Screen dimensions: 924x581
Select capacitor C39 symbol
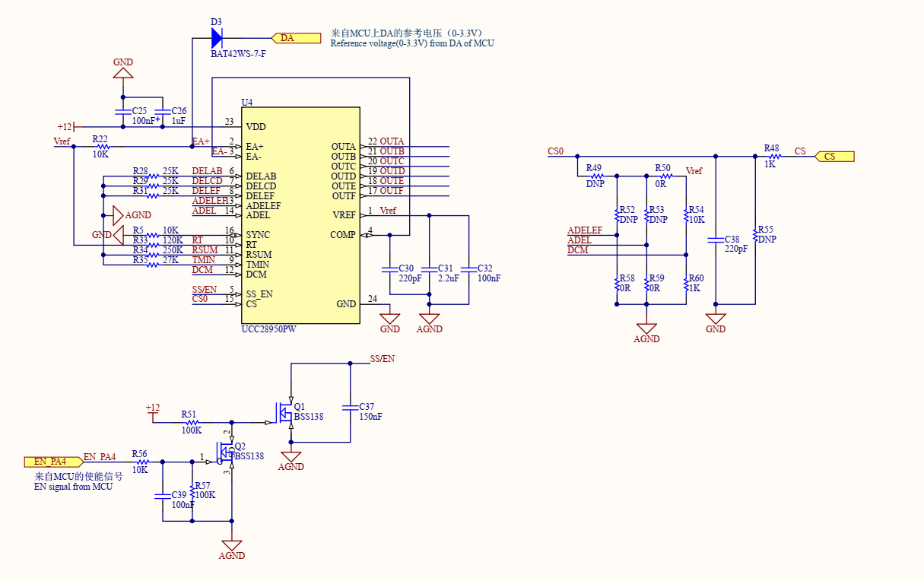point(162,497)
